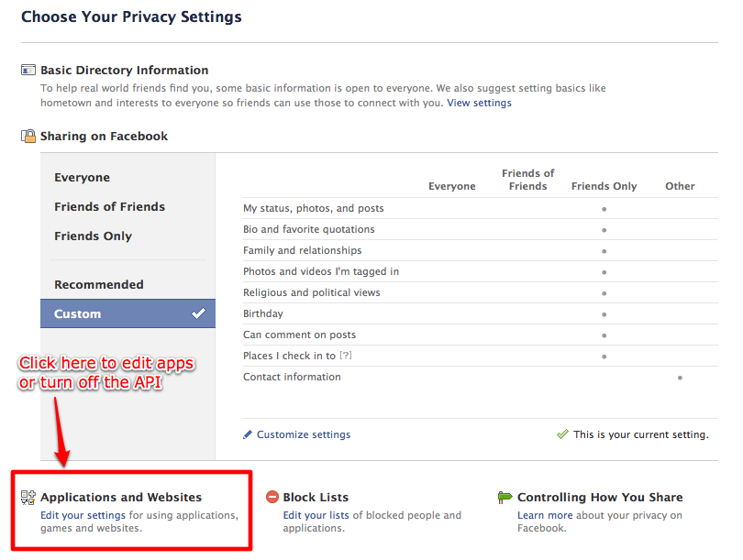Open Edit your lists link for blocking

point(316,515)
